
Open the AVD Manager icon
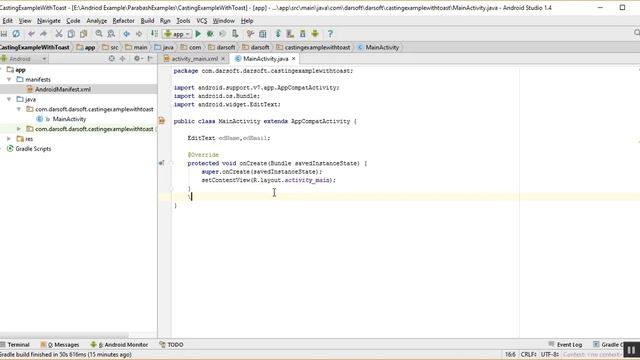coord(290,34)
